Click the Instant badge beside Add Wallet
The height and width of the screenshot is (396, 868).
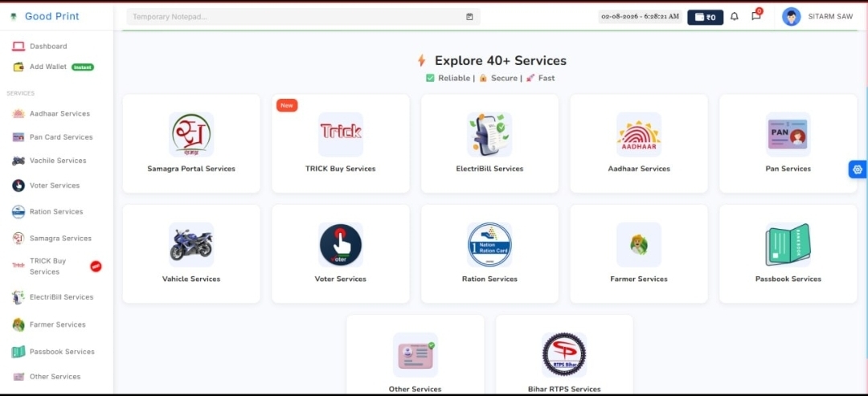point(83,67)
